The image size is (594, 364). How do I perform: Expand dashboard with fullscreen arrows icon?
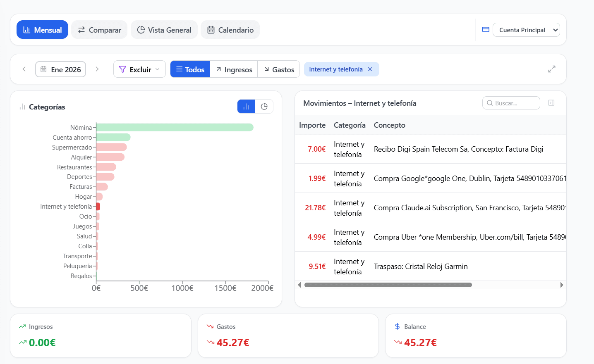coord(552,69)
